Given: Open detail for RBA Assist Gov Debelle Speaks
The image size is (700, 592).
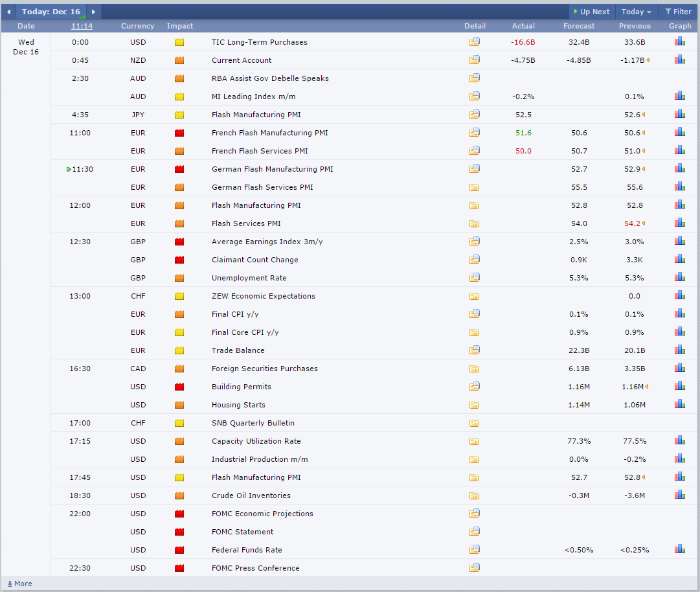Looking at the screenshot, I should tap(474, 78).
